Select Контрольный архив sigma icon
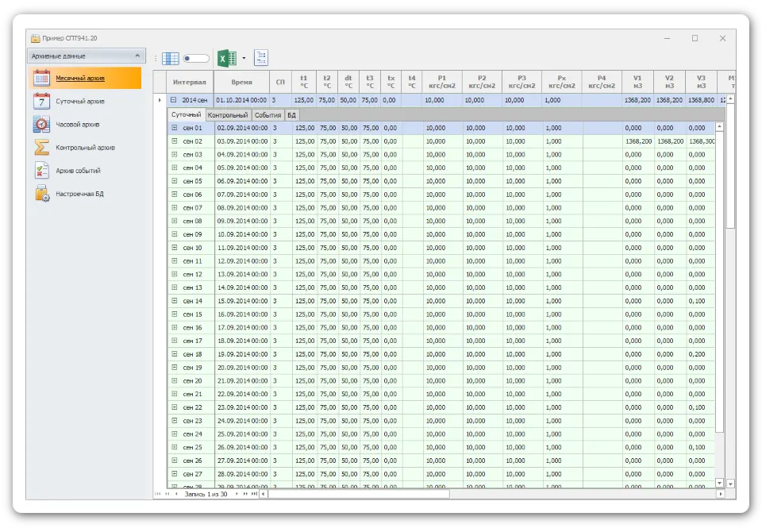 point(42,148)
